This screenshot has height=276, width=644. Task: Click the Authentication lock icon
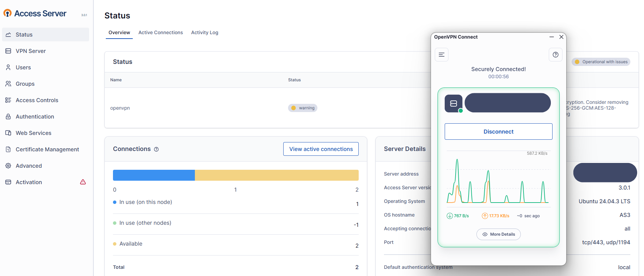(8, 116)
